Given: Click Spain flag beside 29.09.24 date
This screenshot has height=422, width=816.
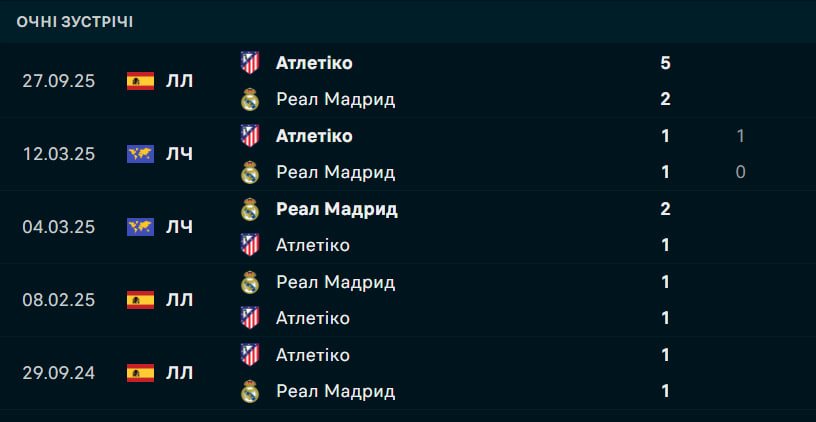Looking at the screenshot, I should (140, 373).
